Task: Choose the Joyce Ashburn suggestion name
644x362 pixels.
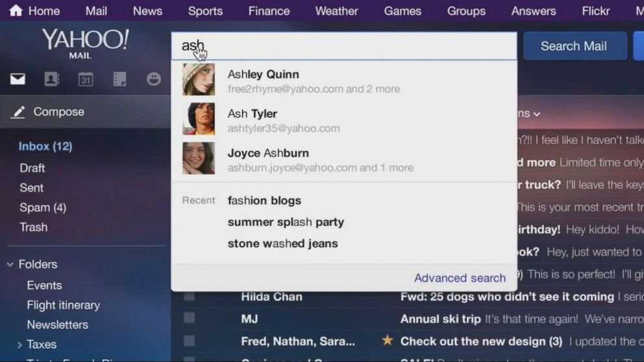Action: 268,153
